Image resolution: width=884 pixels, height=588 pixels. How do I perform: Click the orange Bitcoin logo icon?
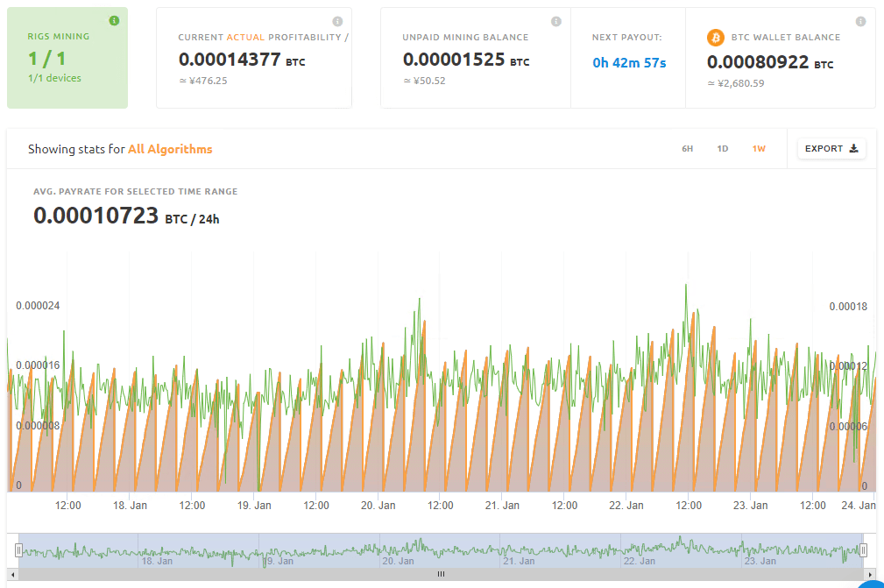[x=716, y=38]
